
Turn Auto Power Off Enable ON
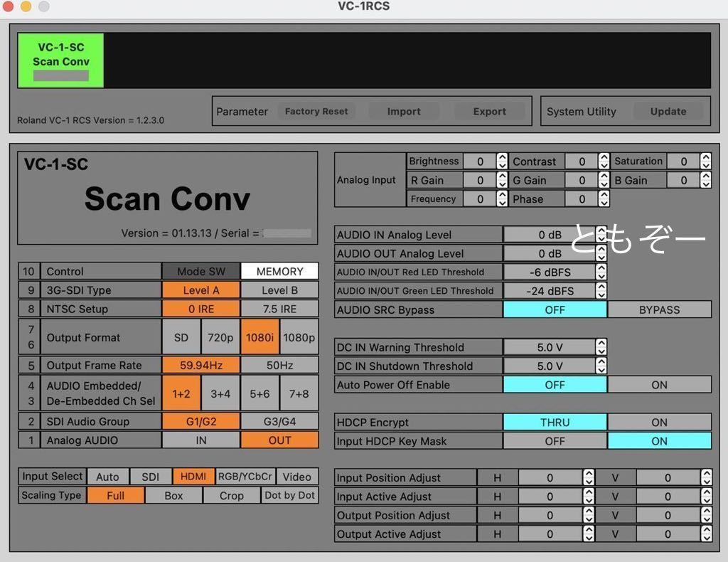[659, 385]
